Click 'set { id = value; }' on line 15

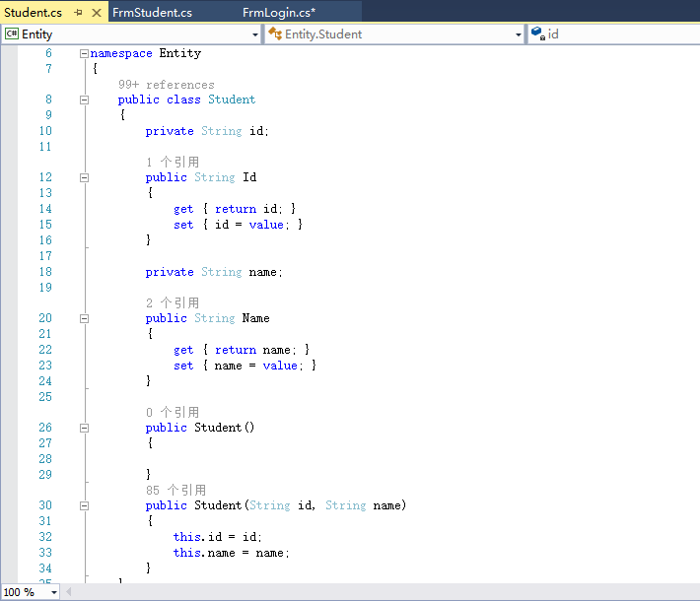[x=239, y=225]
